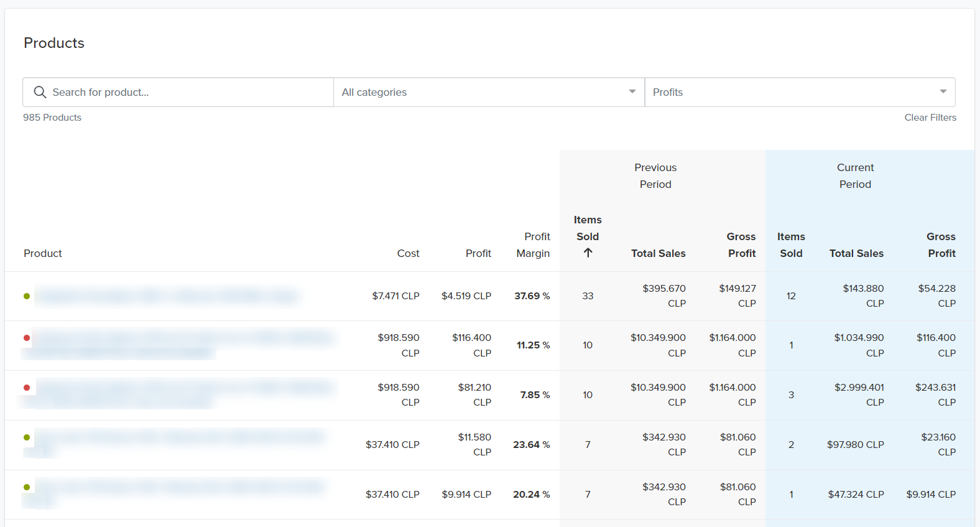Click the Clear Filters link
Viewport: 980px width, 527px height.
pyautogui.click(x=930, y=118)
